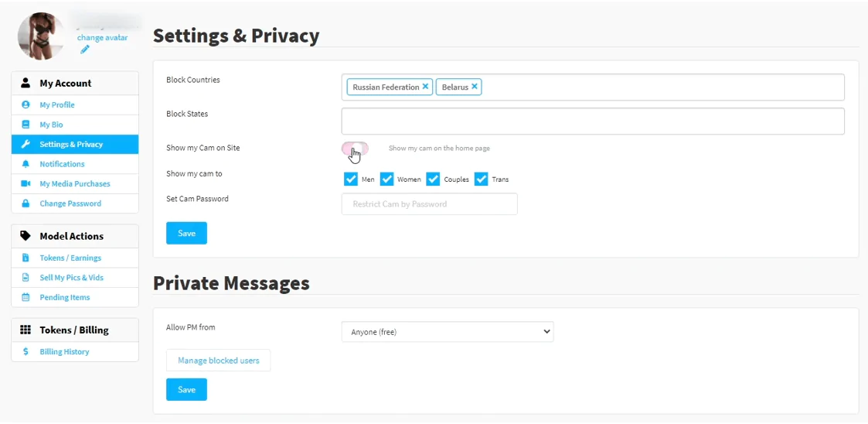Viewport: 868px width, 424px height.
Task: Open My Media Purchases
Action: coord(75,183)
